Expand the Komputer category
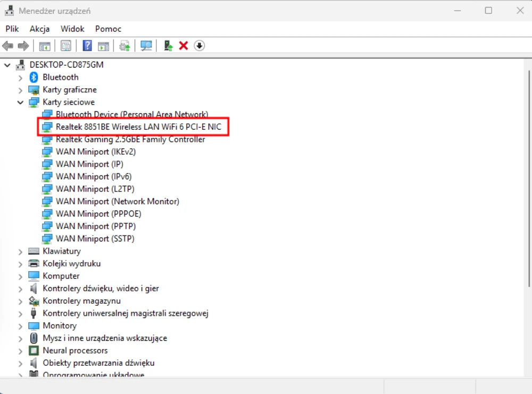This screenshot has width=532, height=394. click(20, 276)
